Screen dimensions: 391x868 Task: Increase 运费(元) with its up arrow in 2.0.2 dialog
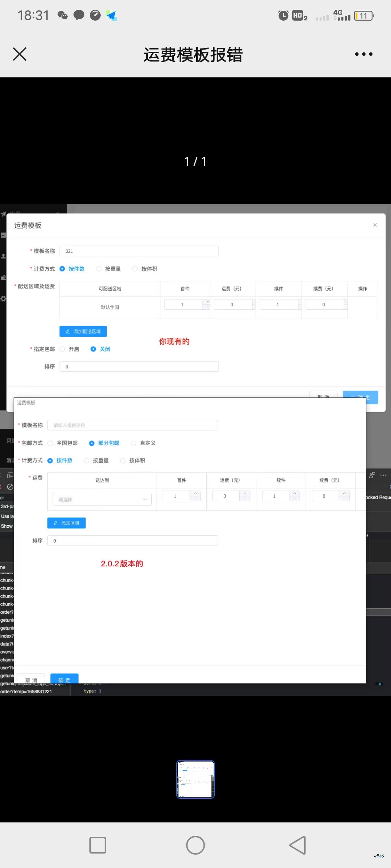(245, 493)
